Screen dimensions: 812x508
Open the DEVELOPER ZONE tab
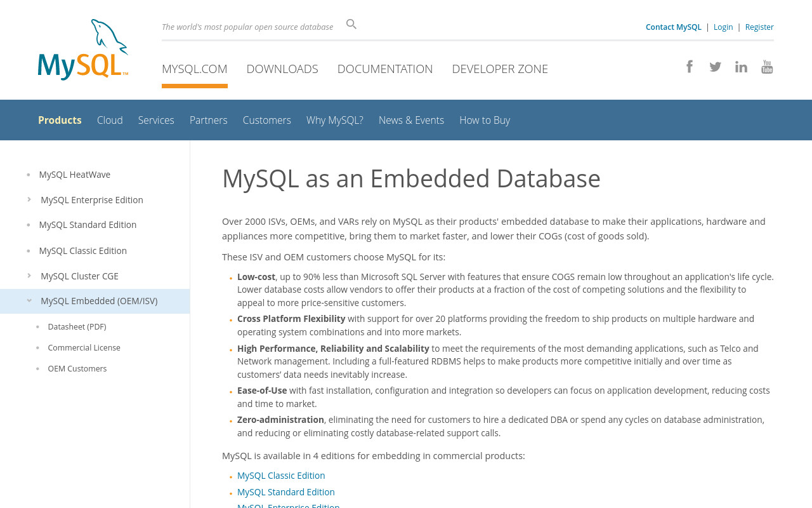tap(500, 69)
